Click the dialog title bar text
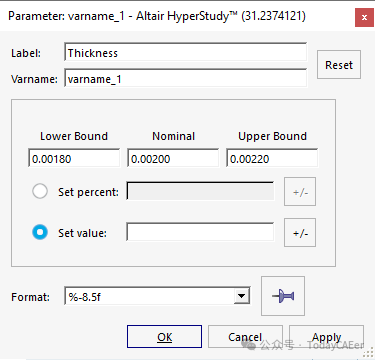The image size is (375, 360). 157,16
